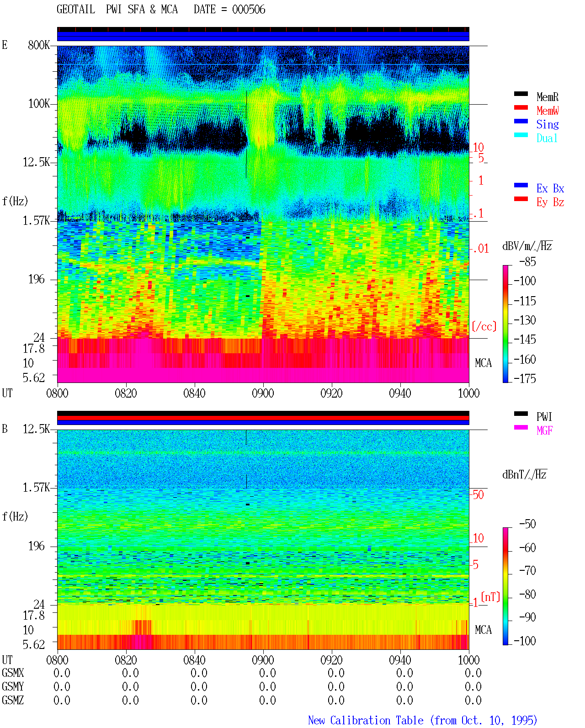Click the black MemR legend swatch
585x728 pixels.
click(x=521, y=94)
